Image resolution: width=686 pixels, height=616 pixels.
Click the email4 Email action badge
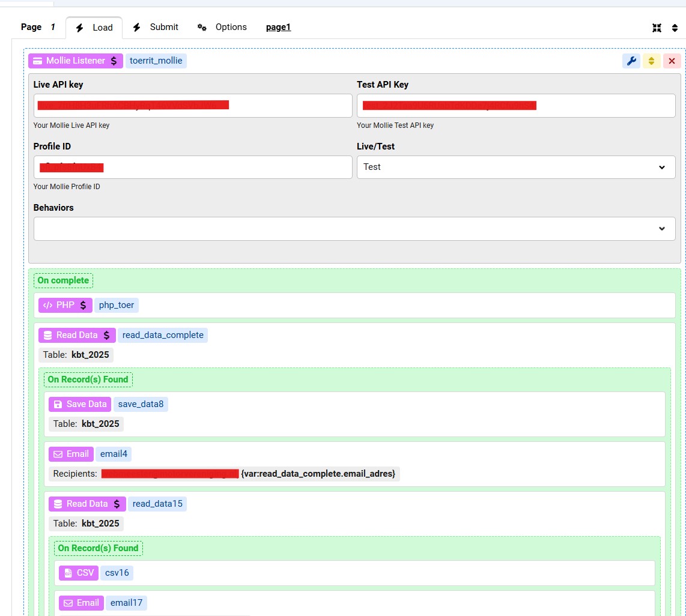coord(71,454)
